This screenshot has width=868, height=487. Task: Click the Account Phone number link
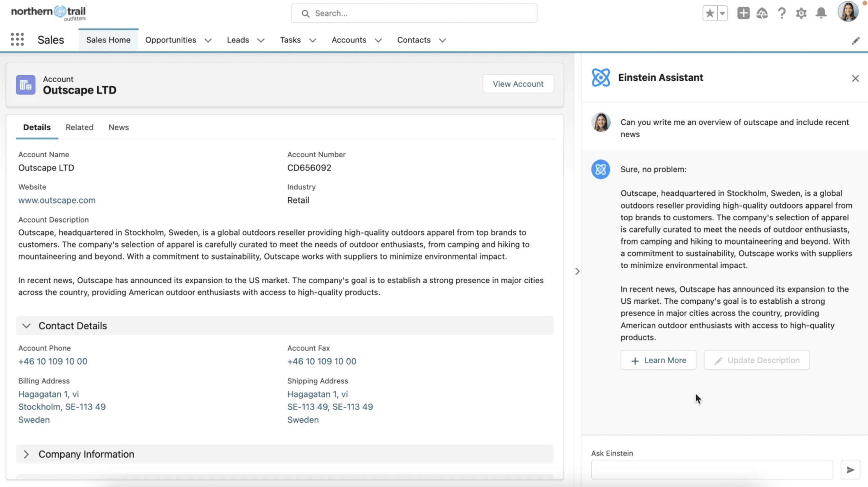click(53, 361)
